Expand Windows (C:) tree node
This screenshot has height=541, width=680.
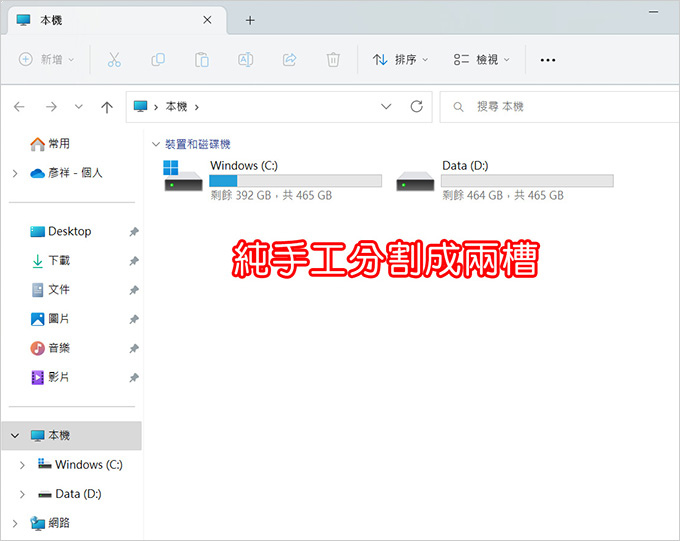click(x=22, y=465)
